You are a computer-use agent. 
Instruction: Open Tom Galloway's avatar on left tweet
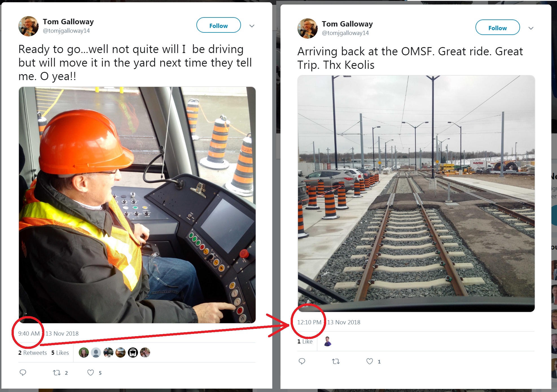[28, 26]
